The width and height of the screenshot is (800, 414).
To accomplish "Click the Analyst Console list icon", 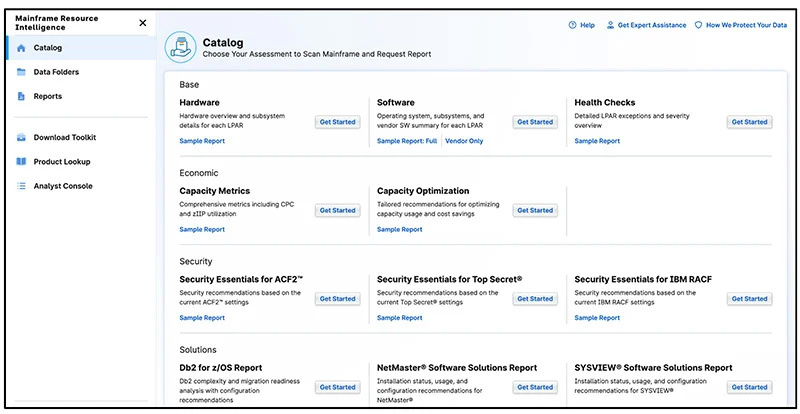I will 21,186.
